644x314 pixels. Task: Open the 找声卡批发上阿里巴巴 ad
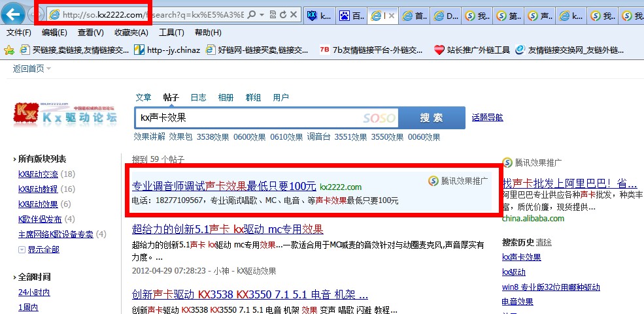point(569,183)
